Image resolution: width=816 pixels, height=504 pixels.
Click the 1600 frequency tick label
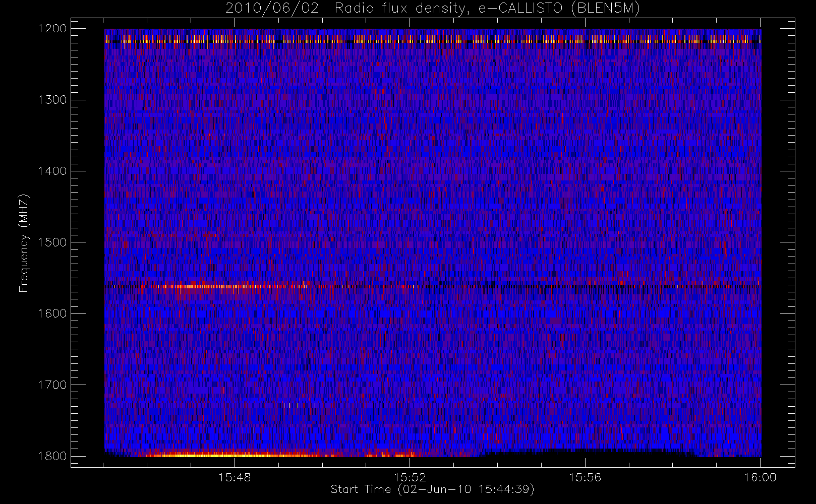pos(52,313)
